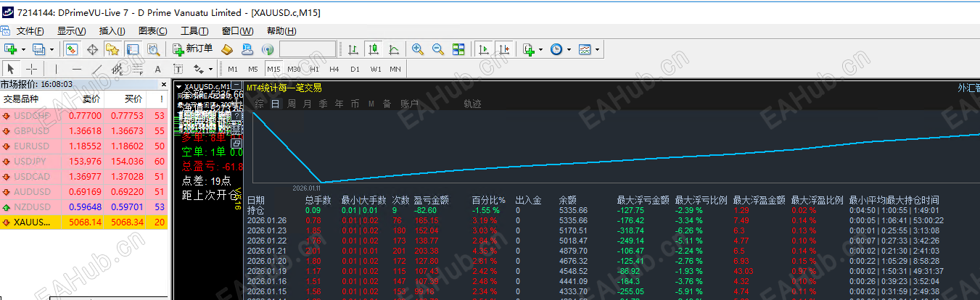Open the new chart dropdown arrow
The height and width of the screenshot is (300, 980).
click(23, 49)
